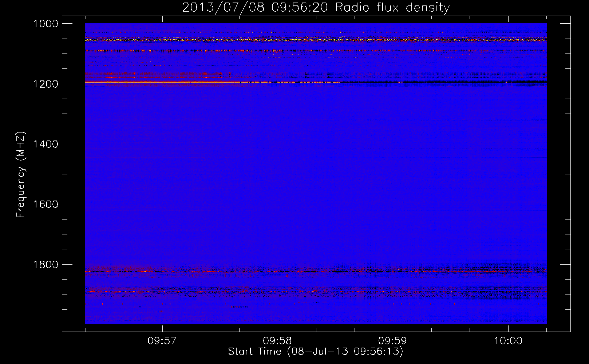The image size is (589, 364).
Task: Select the 1600 frequency tick label
Action: (46, 204)
